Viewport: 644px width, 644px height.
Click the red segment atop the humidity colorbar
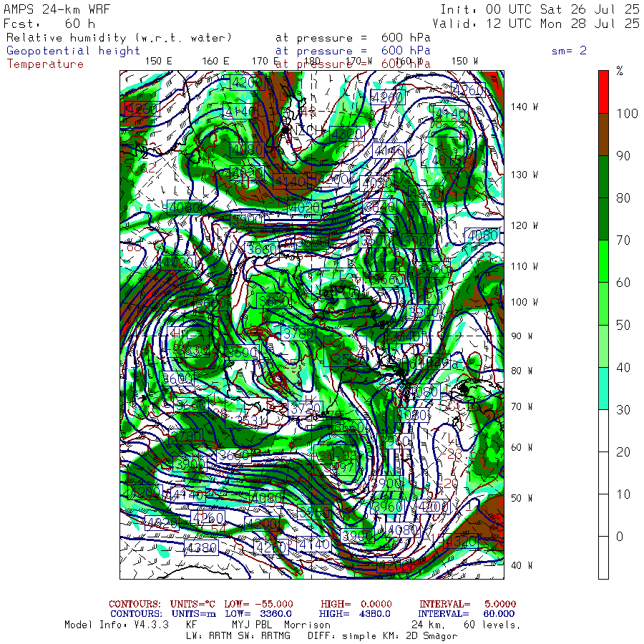603,92
